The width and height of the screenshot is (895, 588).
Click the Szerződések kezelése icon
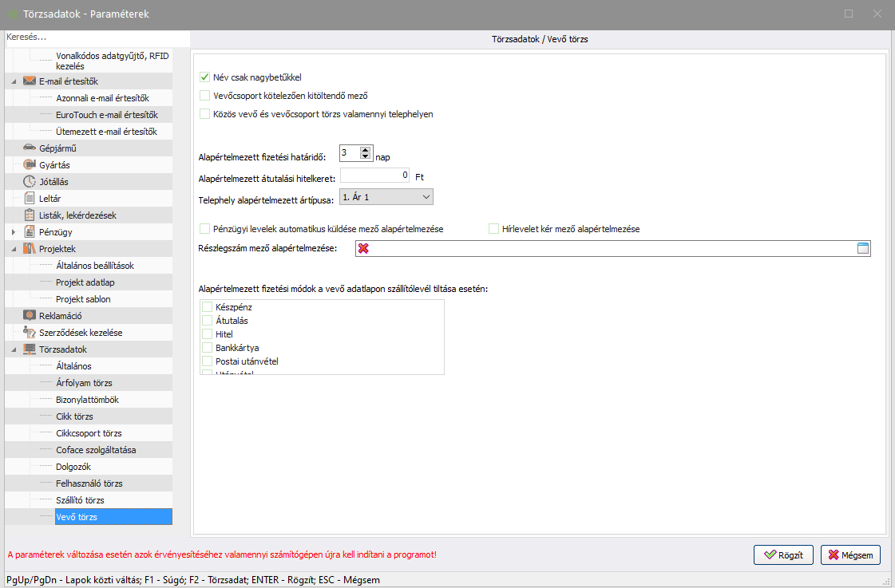[30, 332]
